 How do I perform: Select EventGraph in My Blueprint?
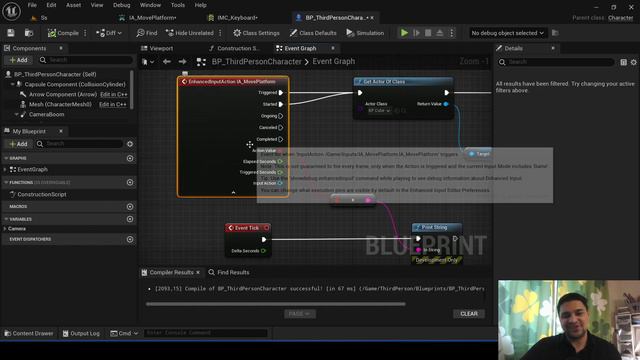32,169
